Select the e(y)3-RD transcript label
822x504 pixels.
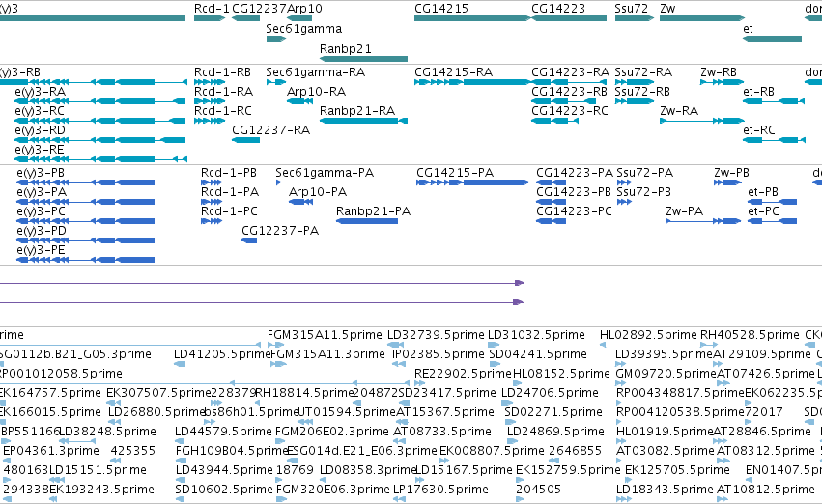click(x=41, y=130)
